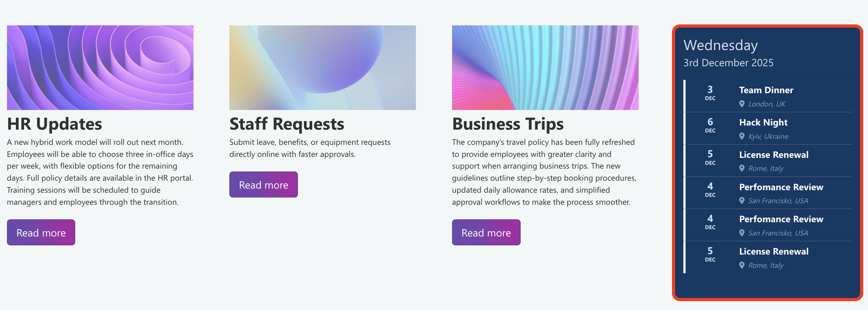Select the HR Updates heading
868x310 pixels.
point(54,124)
